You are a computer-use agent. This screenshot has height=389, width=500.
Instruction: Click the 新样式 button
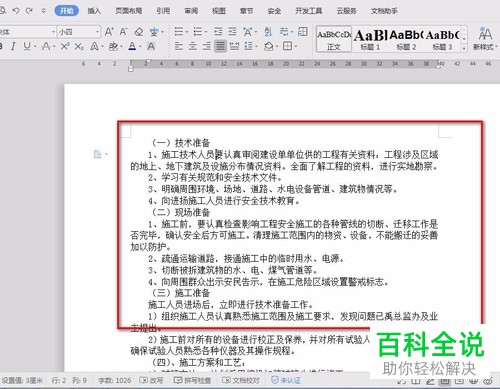click(x=485, y=39)
